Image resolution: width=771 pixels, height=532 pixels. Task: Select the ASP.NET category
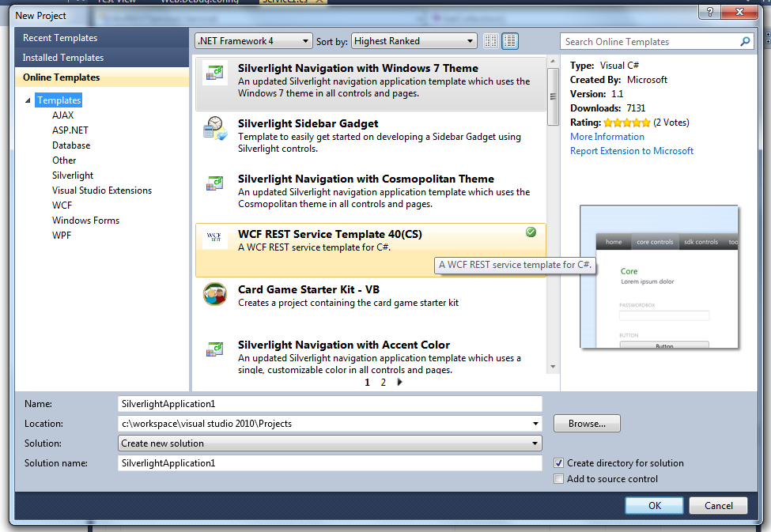70,130
